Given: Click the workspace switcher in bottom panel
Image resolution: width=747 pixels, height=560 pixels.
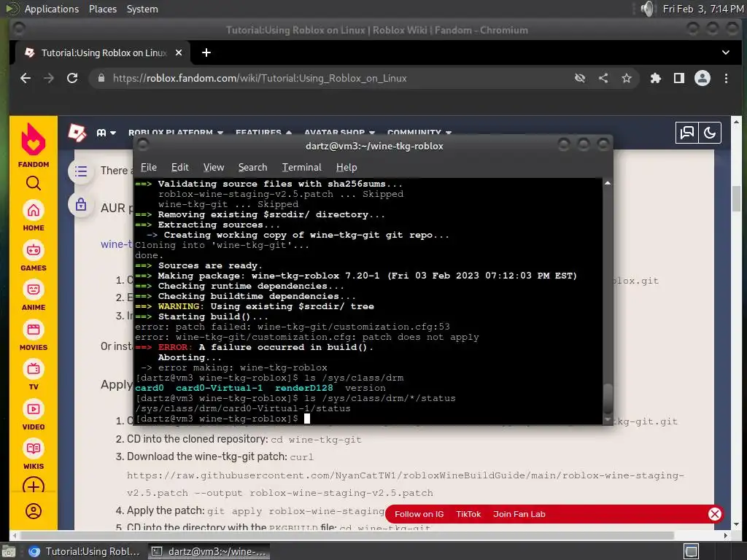Looking at the screenshot, I should click(692, 551).
